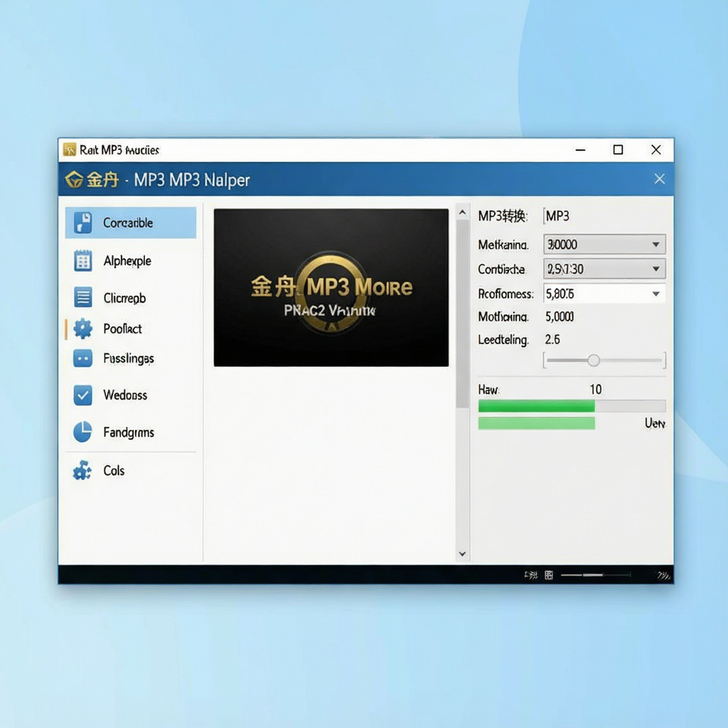Expand the Contiache dropdown
This screenshot has height=728, width=728.
pos(604,269)
